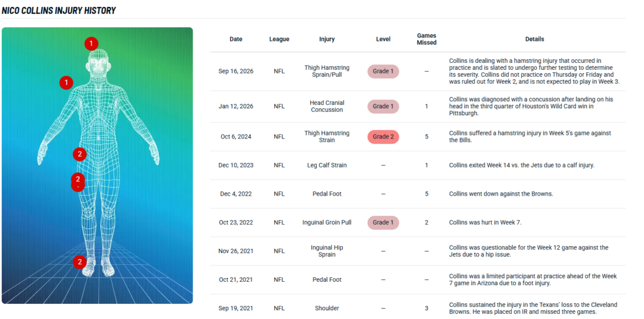Image resolution: width=644 pixels, height=319 pixels.
Task: Click the Jan 12, 2026 date cell
Action: 236,106
